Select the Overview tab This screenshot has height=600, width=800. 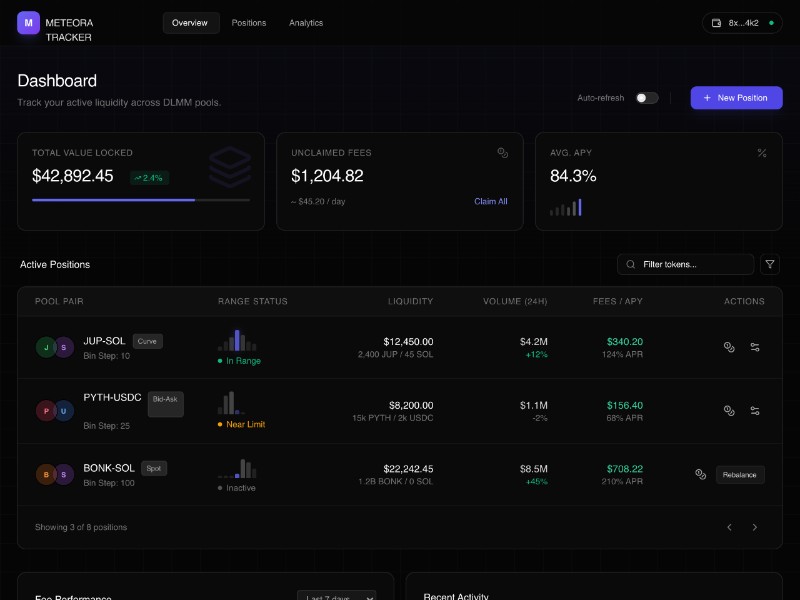click(190, 22)
